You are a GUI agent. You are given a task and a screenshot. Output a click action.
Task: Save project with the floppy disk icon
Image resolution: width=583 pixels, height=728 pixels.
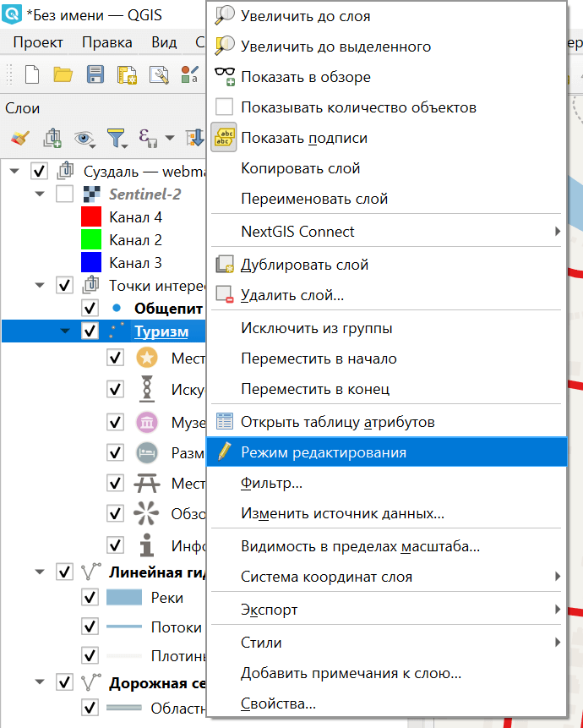click(95, 74)
